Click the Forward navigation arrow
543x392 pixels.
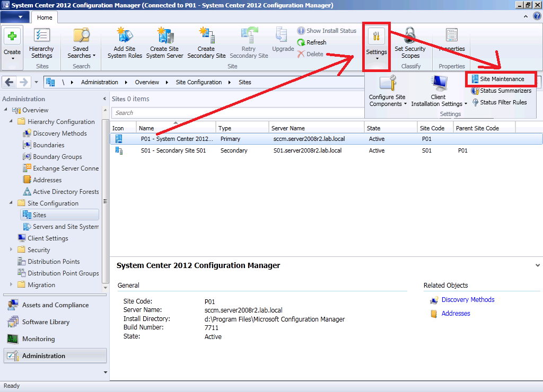(x=23, y=82)
